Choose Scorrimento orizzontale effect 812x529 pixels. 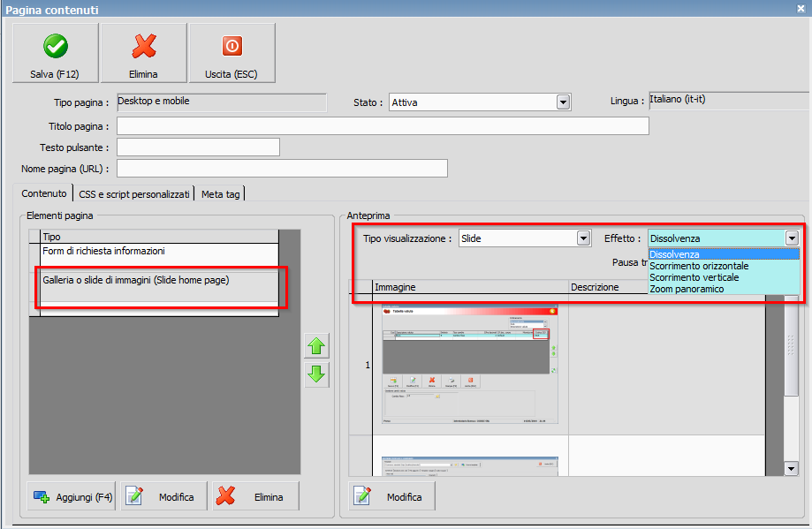click(724, 266)
